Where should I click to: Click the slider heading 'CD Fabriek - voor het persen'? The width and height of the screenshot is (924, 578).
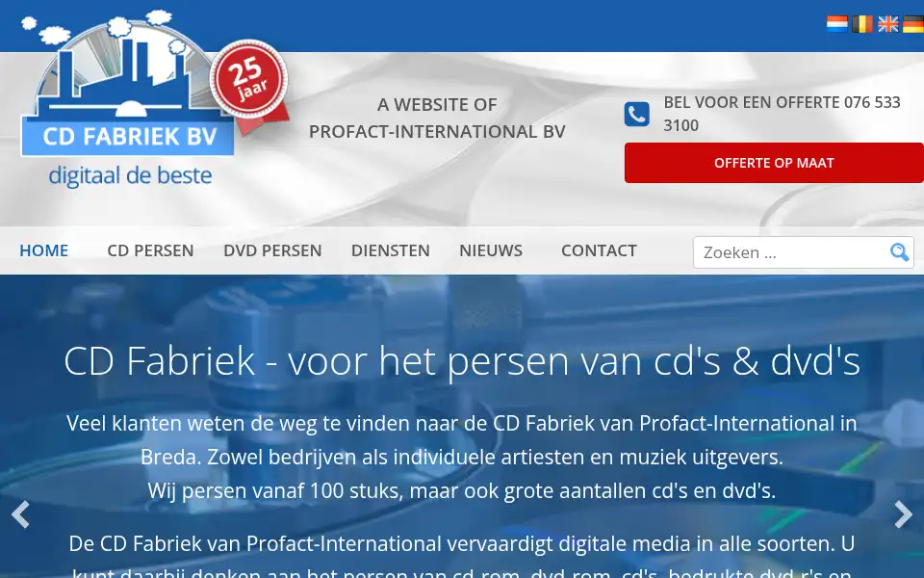point(462,360)
